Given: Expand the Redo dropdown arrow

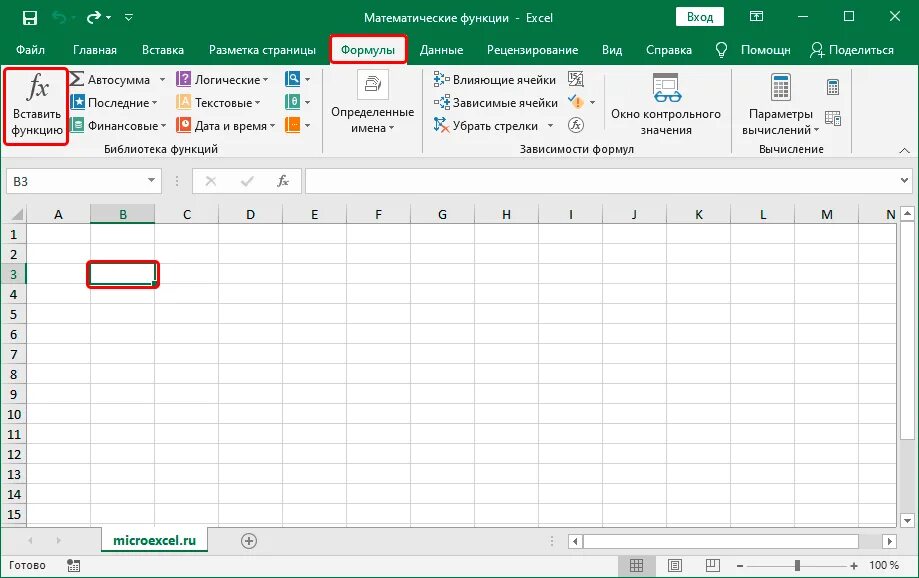Looking at the screenshot, I should click(x=108, y=18).
